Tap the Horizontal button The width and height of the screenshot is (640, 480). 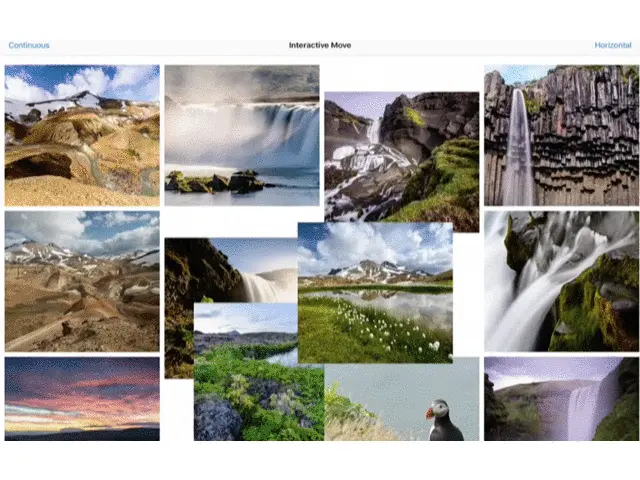tap(613, 45)
